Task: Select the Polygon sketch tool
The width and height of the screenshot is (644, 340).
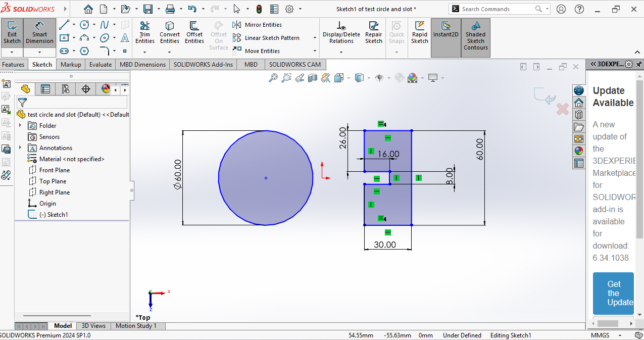Action: click(84, 51)
